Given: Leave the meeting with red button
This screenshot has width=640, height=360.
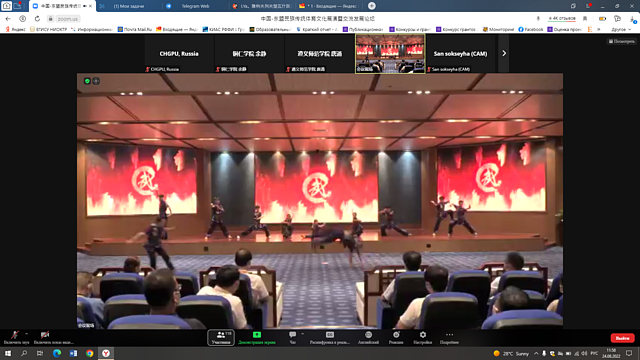Looking at the screenshot, I should [622, 338].
